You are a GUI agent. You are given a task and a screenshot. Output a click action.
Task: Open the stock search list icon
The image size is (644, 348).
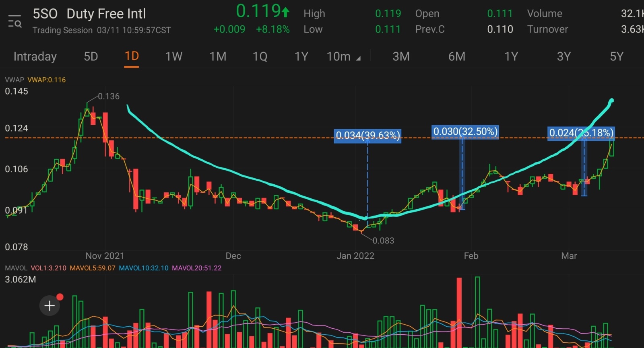pyautogui.click(x=15, y=21)
